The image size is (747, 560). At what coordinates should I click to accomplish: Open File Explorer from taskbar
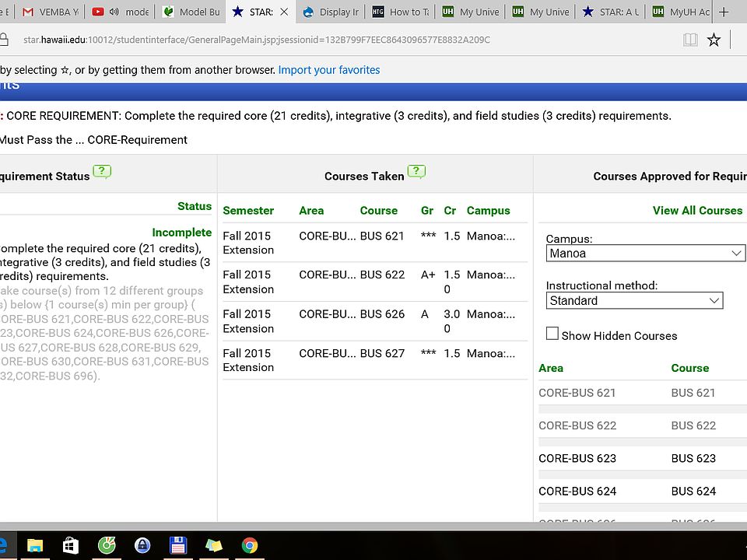click(35, 545)
